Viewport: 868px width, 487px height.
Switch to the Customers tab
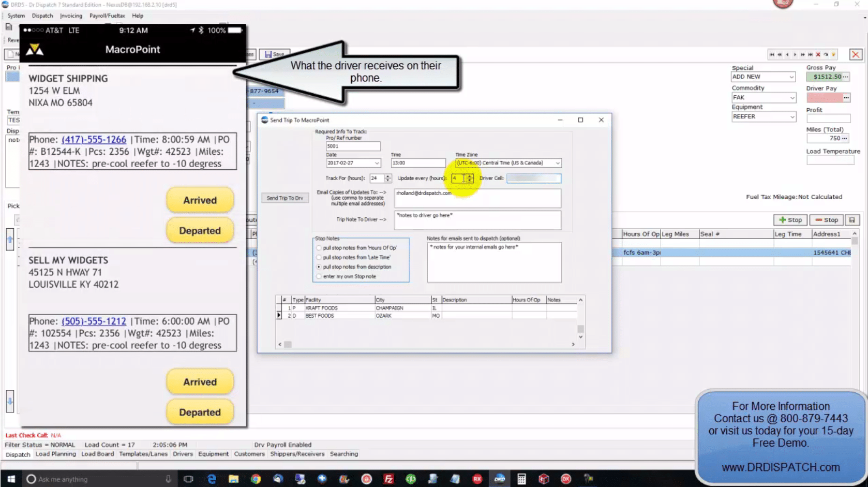(x=249, y=454)
